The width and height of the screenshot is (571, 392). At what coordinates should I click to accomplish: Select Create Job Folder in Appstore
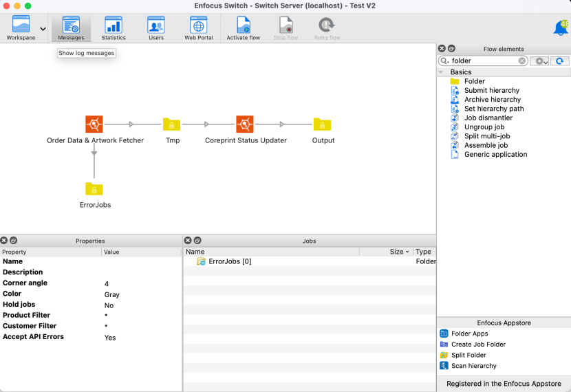point(478,345)
